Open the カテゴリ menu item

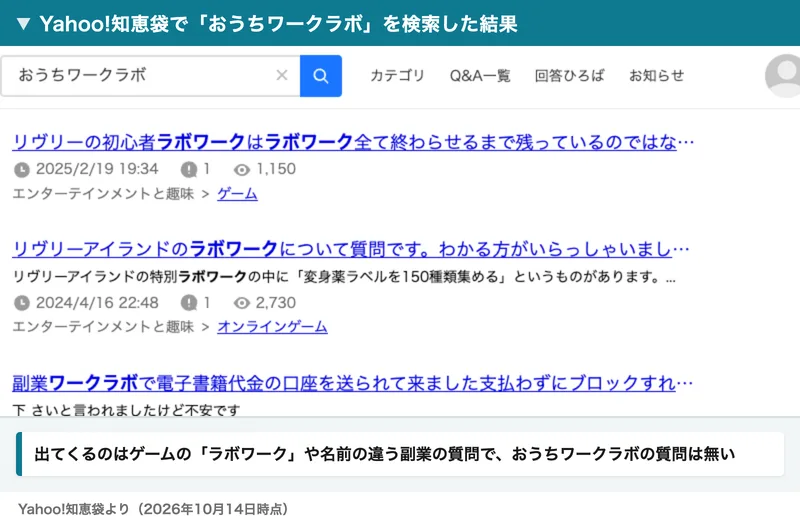397,75
